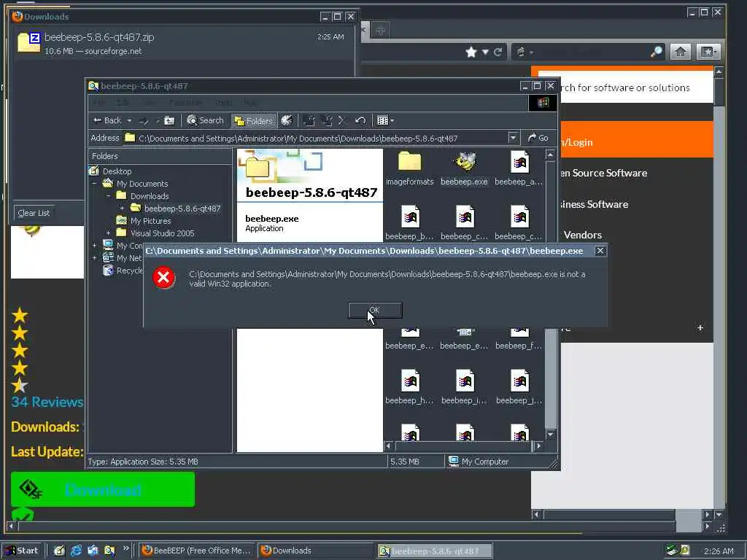Select My Documents in the Folders tree
This screenshot has height=560, width=747.
click(x=142, y=184)
